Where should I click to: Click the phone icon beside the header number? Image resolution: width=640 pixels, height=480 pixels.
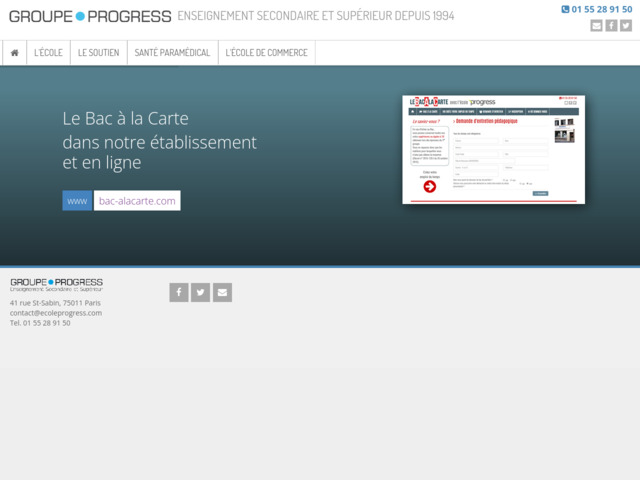pyautogui.click(x=565, y=9)
